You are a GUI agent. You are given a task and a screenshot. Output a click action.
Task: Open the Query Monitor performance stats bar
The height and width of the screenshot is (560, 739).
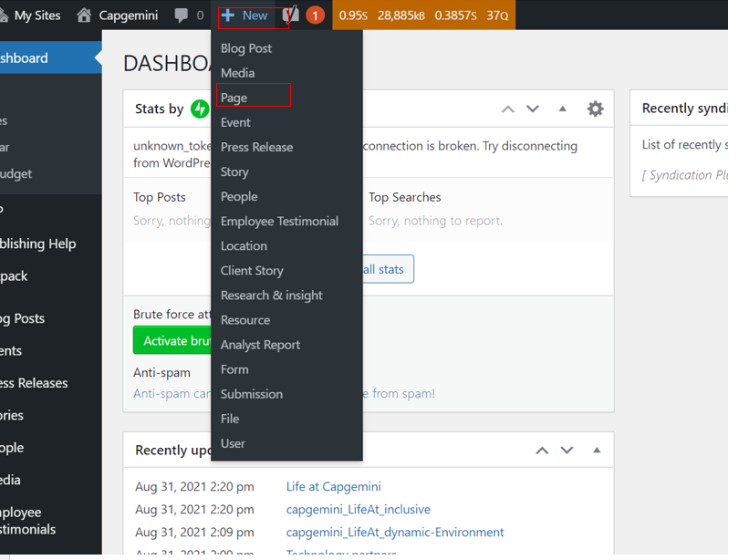422,16
